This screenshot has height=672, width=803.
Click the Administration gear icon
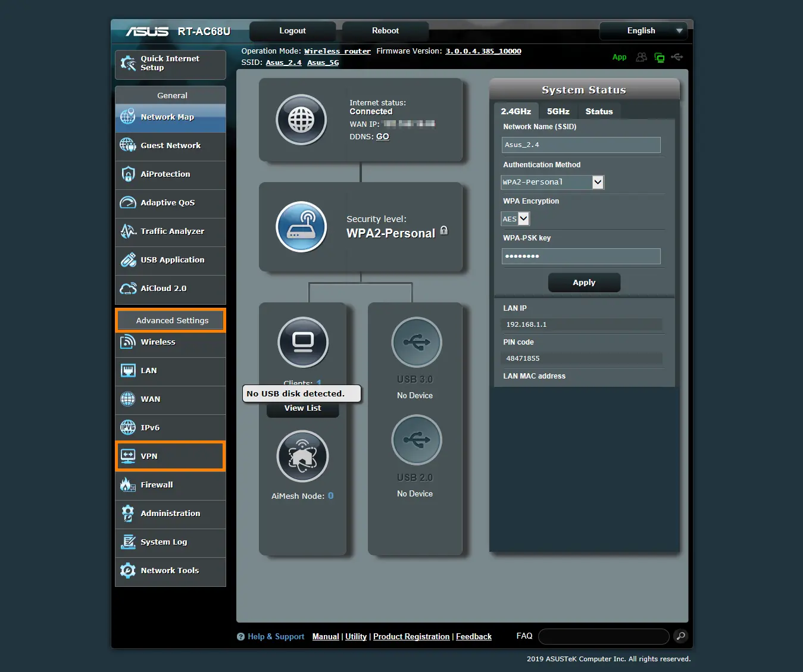coord(128,513)
